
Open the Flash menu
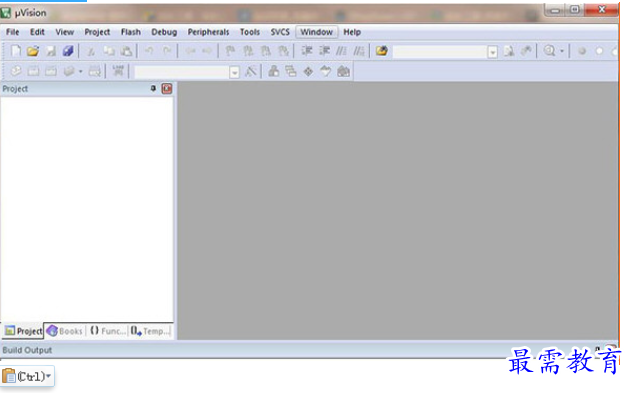click(131, 32)
